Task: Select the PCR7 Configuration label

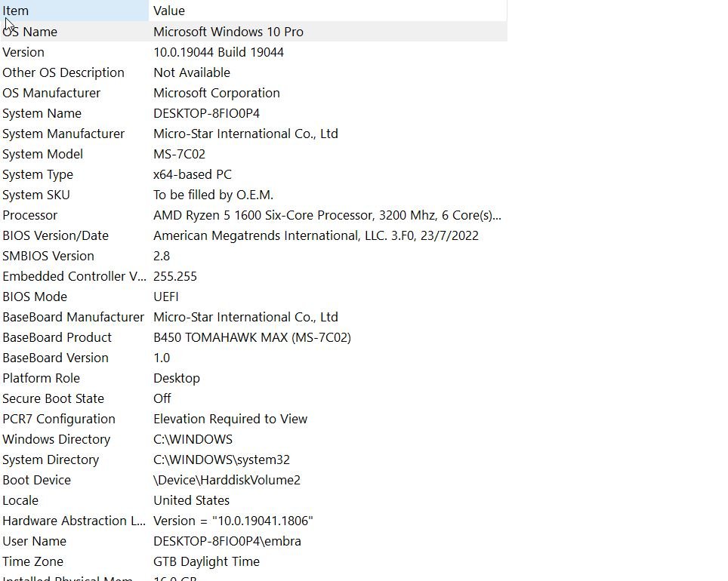Action: (x=59, y=420)
